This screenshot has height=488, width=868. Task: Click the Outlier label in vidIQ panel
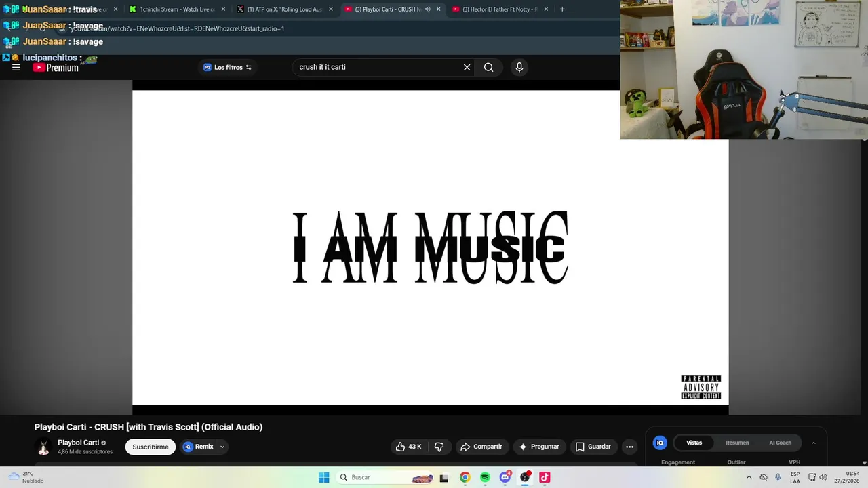pyautogui.click(x=736, y=462)
